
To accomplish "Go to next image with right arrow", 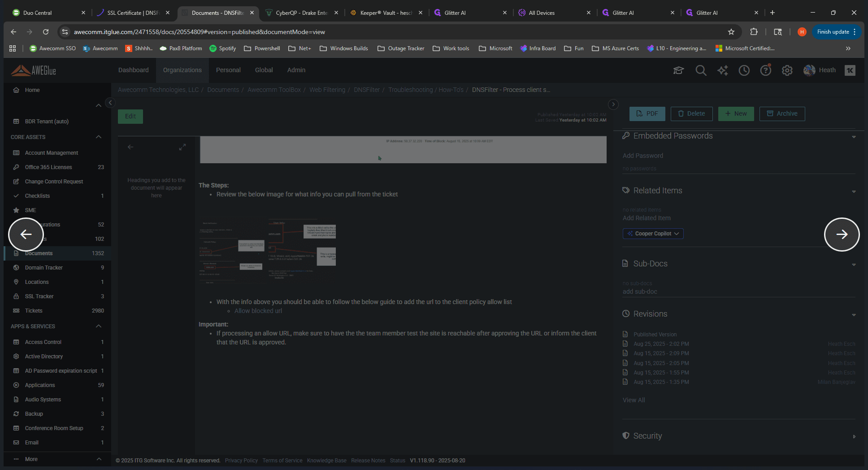I will tap(842, 234).
